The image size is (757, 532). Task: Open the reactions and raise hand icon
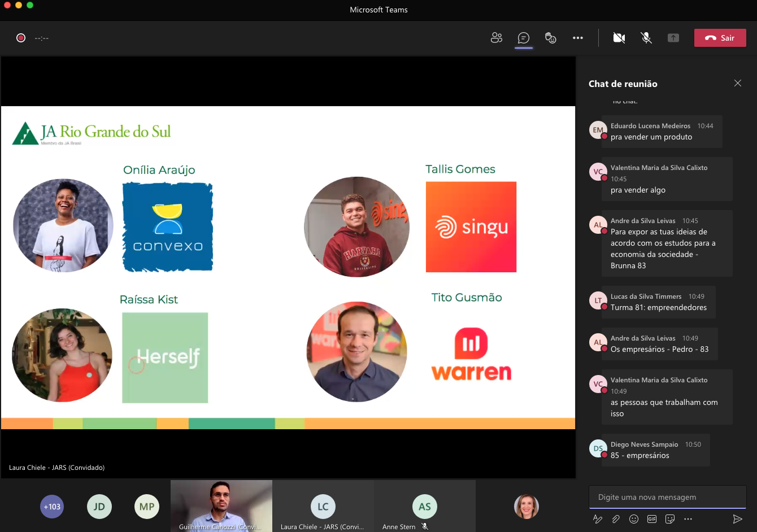(x=551, y=38)
